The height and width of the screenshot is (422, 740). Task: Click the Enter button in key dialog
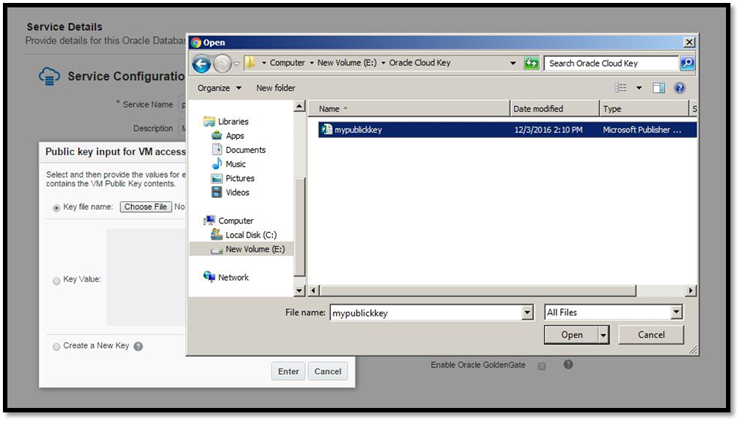pyautogui.click(x=288, y=371)
